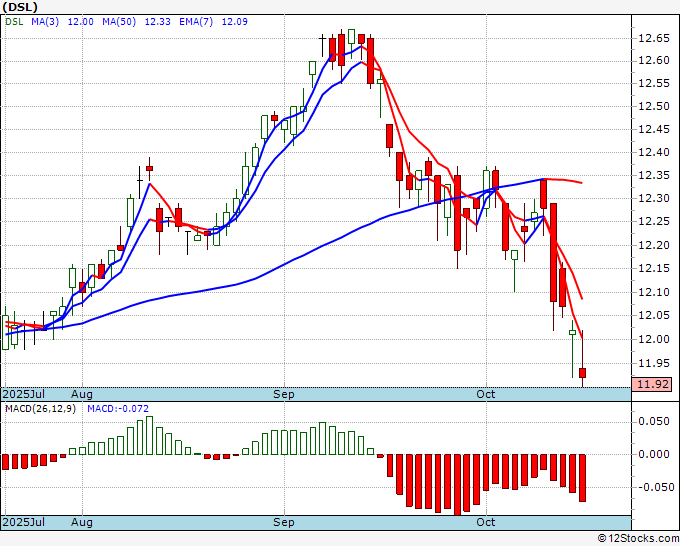The image size is (680, 546).
Task: Click the Sep label on price time axis
Action: 284,394
